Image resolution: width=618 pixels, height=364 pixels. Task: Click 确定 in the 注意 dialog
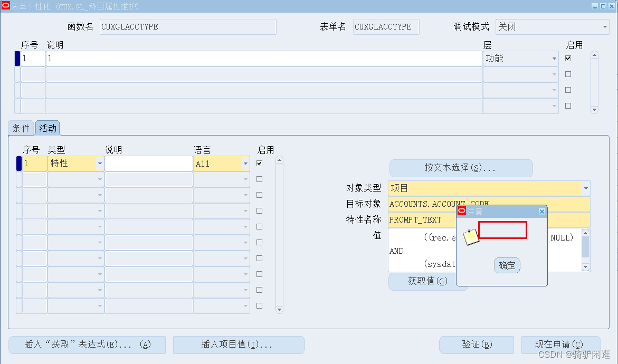tap(507, 265)
